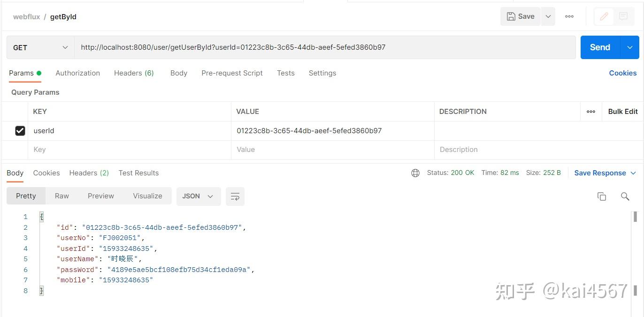Viewport: 644px width, 317px height.
Task: Open the comments panel icon
Action: [x=623, y=16]
